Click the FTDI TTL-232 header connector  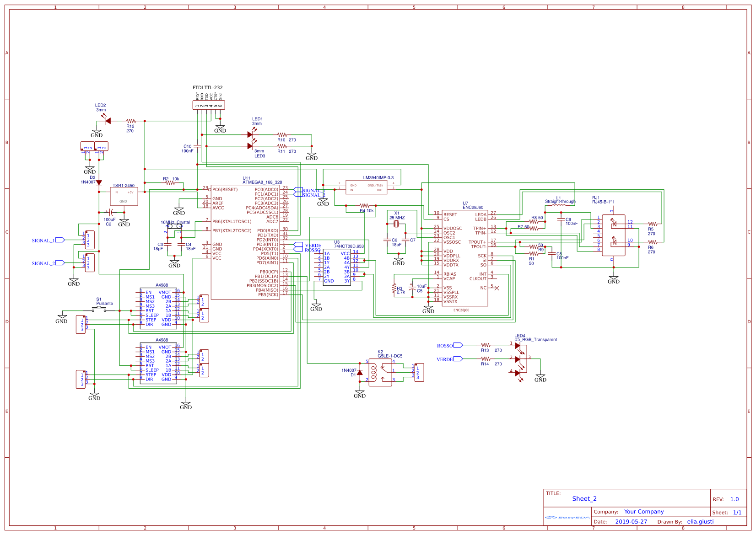(x=208, y=105)
